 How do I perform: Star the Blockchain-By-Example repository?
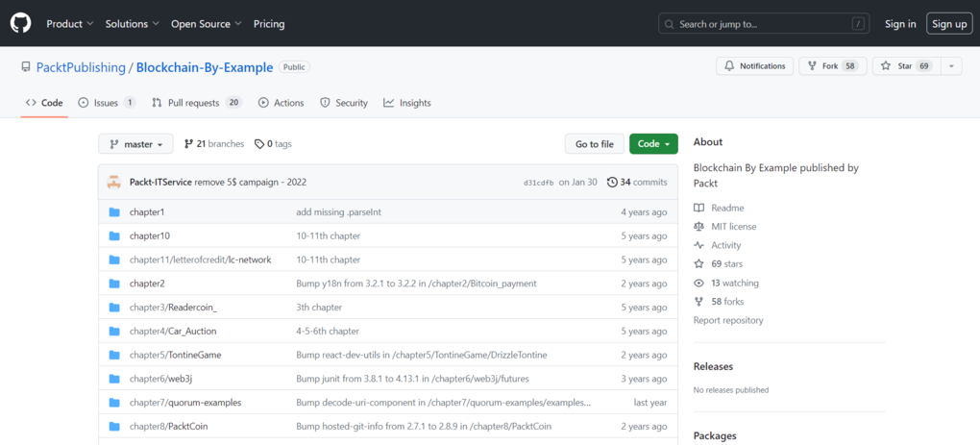pyautogui.click(x=903, y=66)
